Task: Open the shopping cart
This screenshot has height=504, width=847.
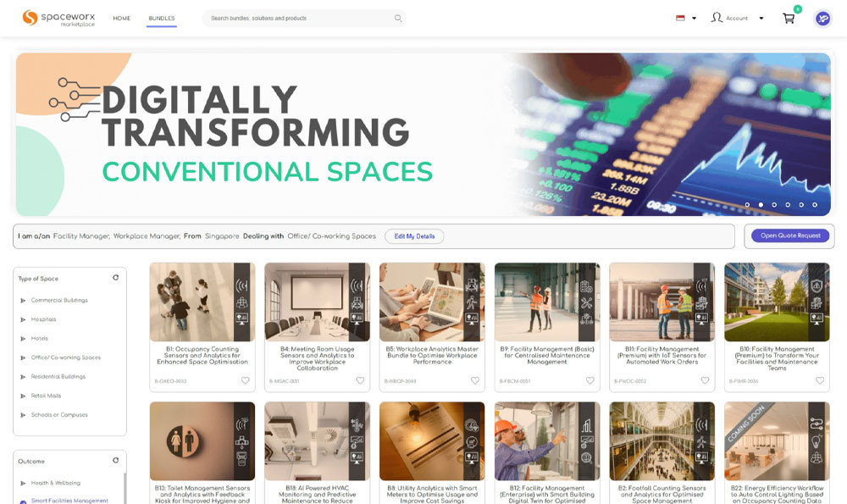Action: [788, 17]
